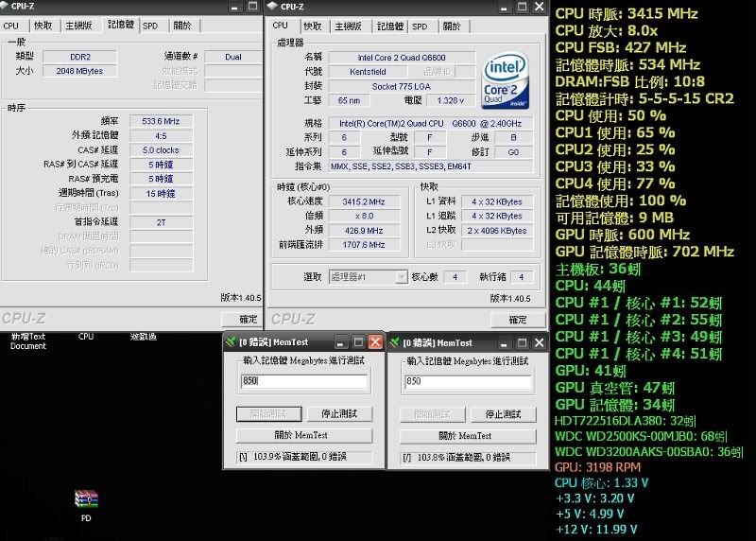Open 關於 tab in right CPU-Z window
Image resolution: width=756 pixels, height=541 pixels.
coord(452,26)
